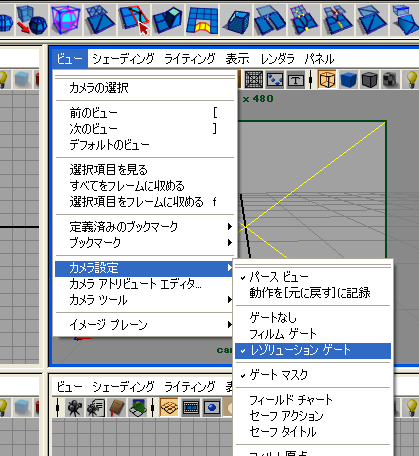Open the highlighted カメラ設定 submenu
The width and height of the screenshot is (419, 456).
click(x=144, y=268)
